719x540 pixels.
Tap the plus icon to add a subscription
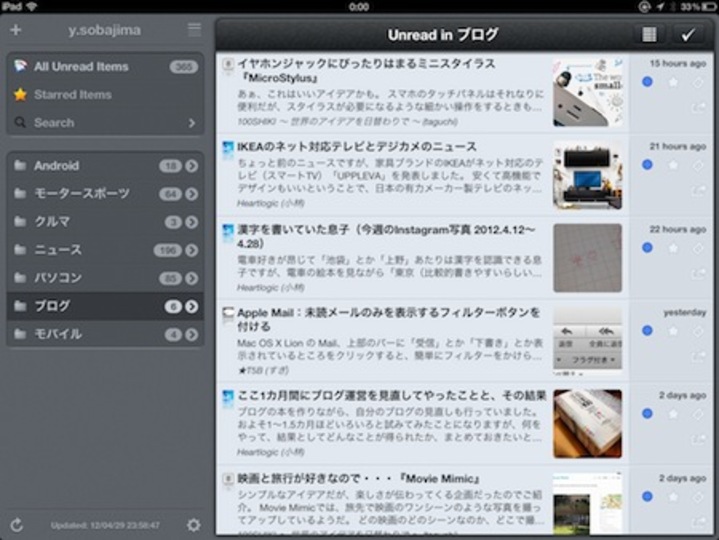(16, 30)
